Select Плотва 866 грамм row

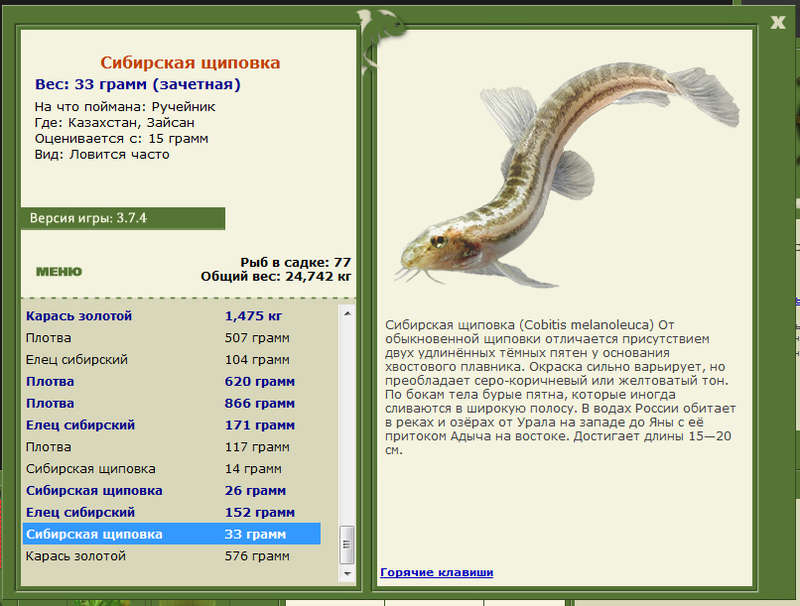[x=171, y=403]
